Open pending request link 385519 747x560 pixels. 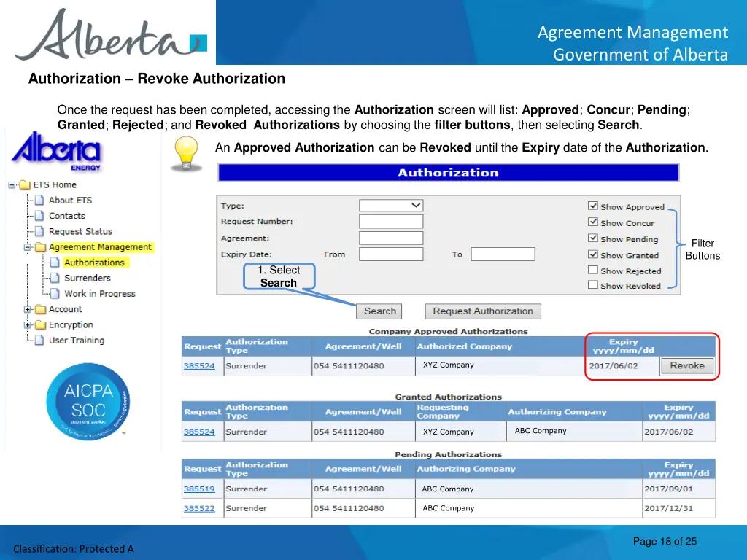[x=199, y=489]
